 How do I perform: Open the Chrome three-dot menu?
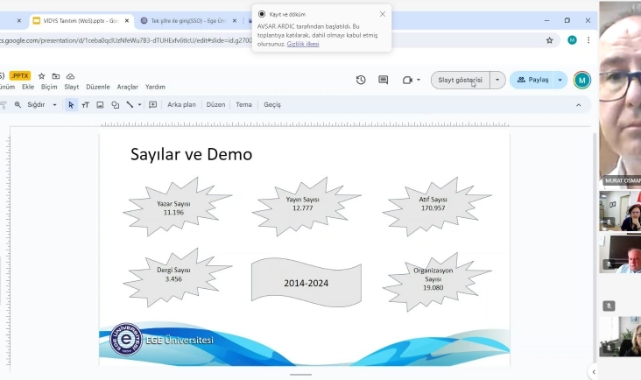588,40
